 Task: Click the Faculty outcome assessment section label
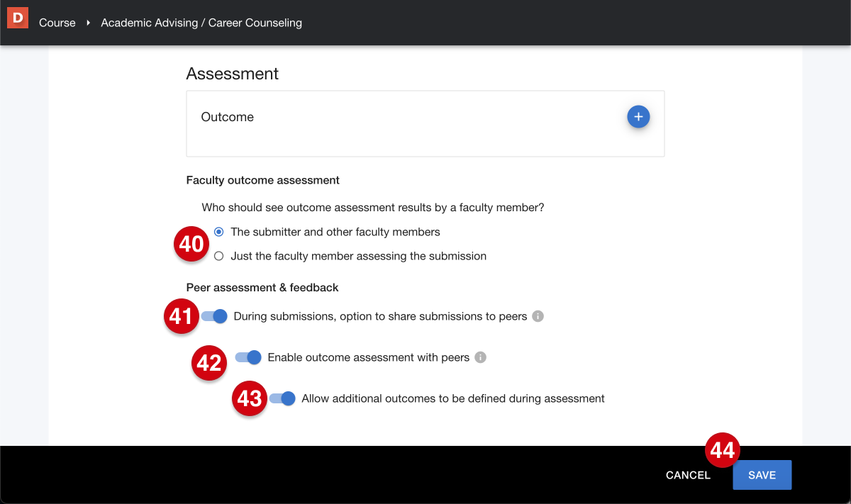(262, 180)
